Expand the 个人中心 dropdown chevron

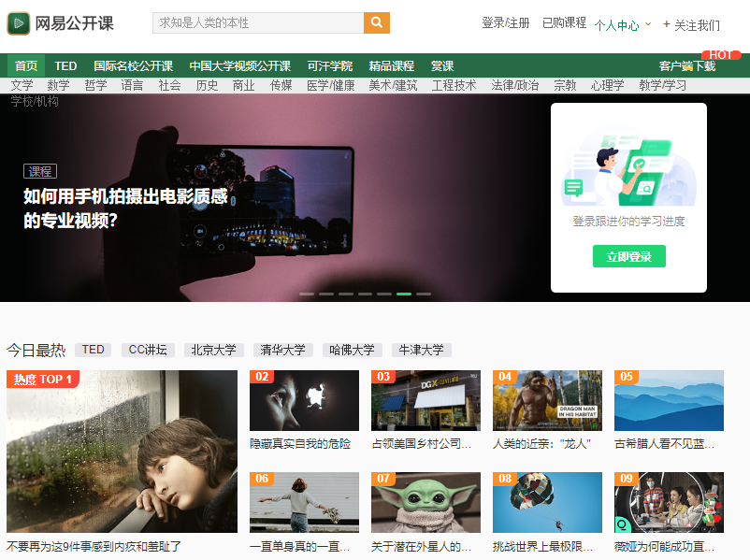click(648, 23)
